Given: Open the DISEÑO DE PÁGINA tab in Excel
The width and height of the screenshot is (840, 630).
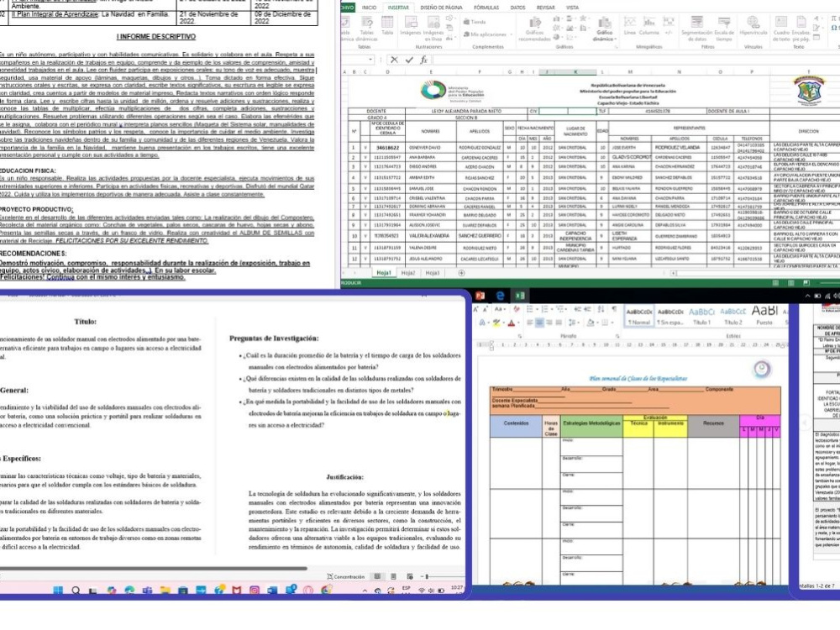Looking at the screenshot, I should 441,8.
